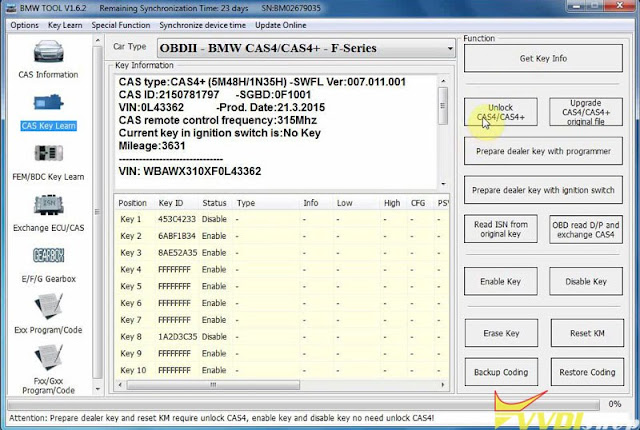This screenshot has width=640, height=430.
Task: Click the Status column header
Action: coord(214,203)
